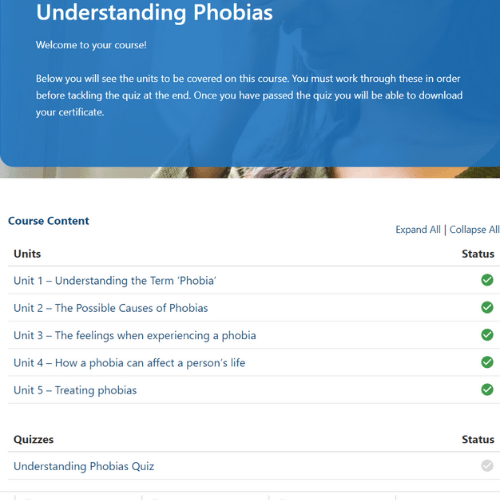This screenshot has width=500, height=500.
Task: Open Unit 3 – The feelings when experiencing a phobia
Action: (135, 335)
